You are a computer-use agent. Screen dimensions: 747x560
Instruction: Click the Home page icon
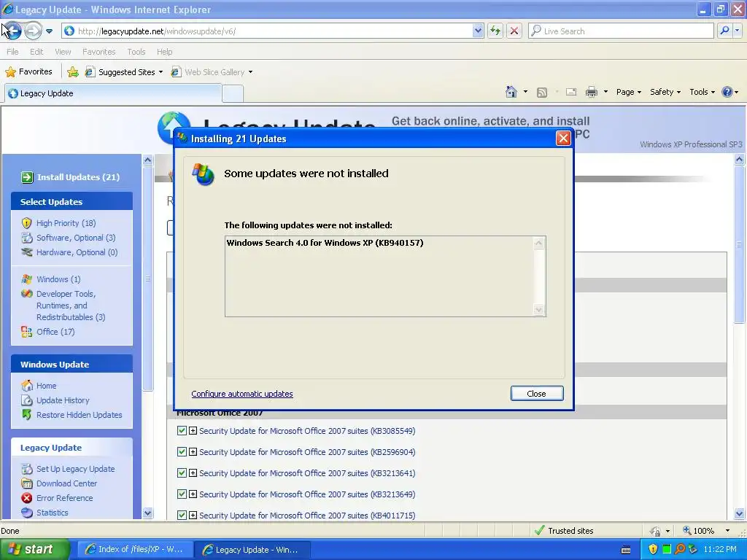click(511, 92)
